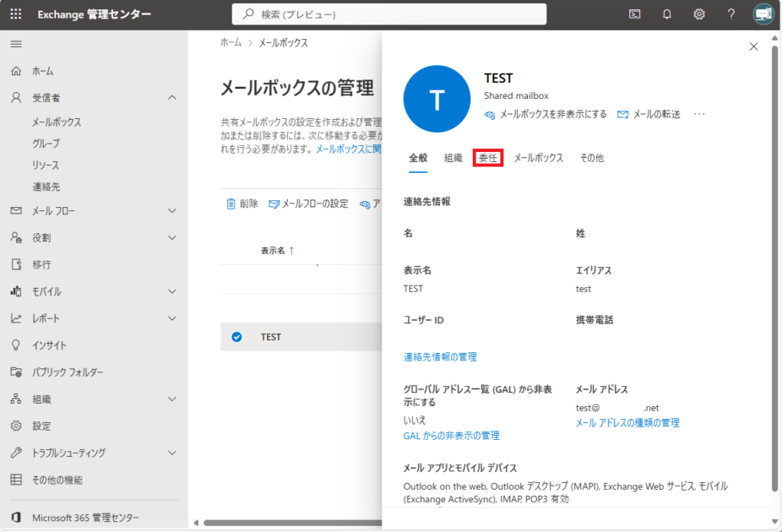Click the 削除 trash icon

pos(231,204)
